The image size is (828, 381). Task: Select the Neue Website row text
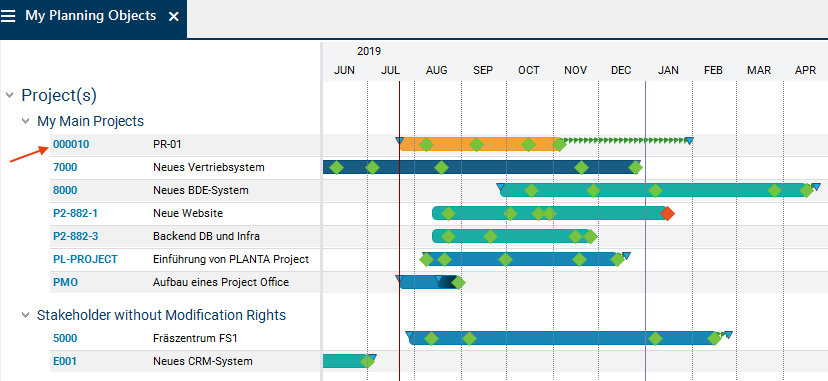tap(188, 213)
